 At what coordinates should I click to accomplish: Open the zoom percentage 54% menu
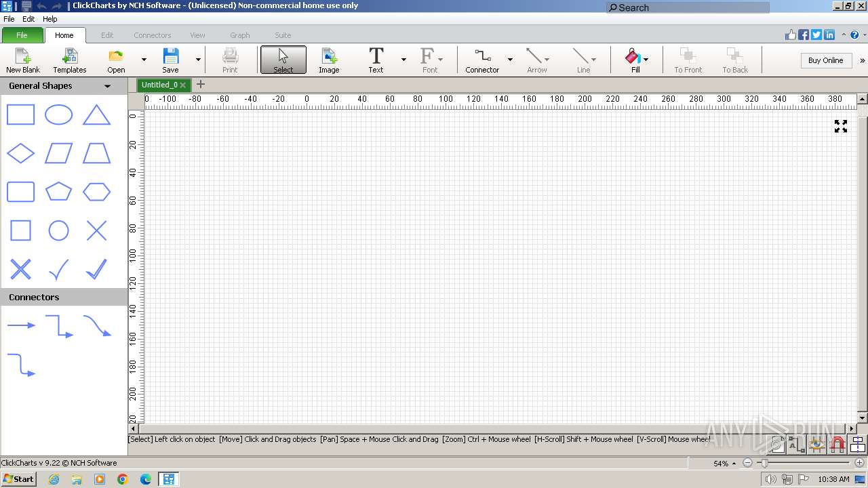click(724, 464)
